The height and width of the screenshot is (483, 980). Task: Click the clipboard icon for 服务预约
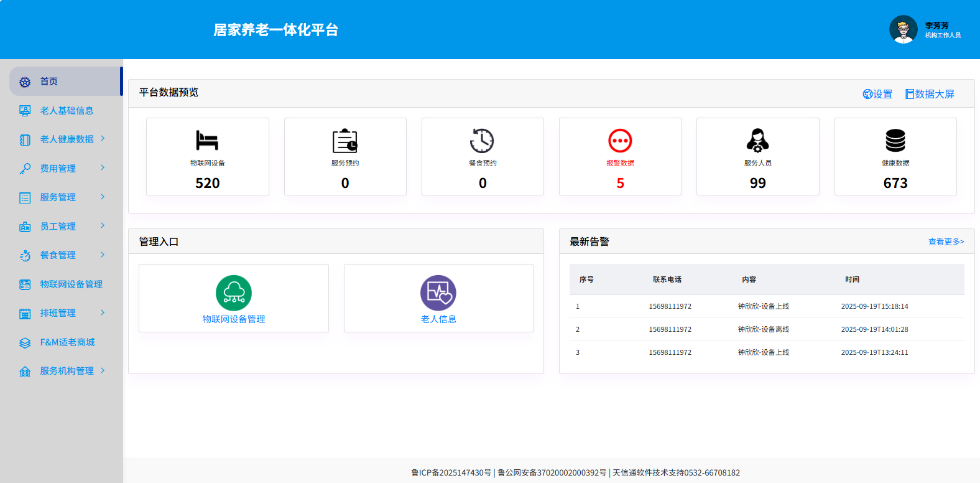pos(345,141)
